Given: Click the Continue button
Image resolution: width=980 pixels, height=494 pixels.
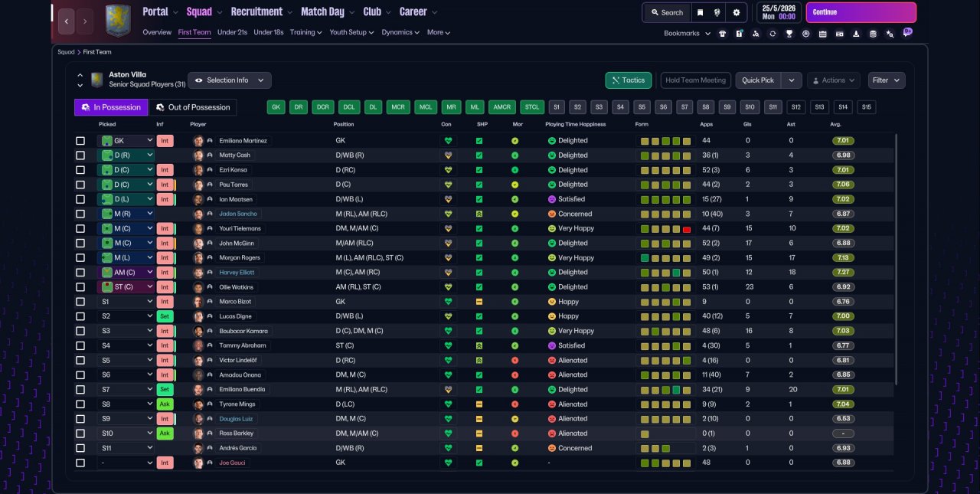Looking at the screenshot, I should (861, 12).
